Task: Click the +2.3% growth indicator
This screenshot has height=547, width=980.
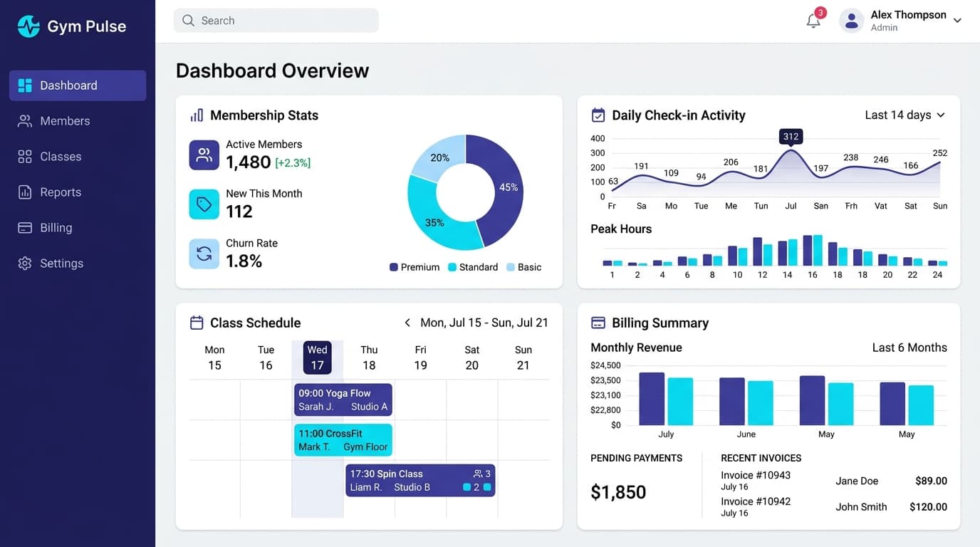Action: click(293, 163)
